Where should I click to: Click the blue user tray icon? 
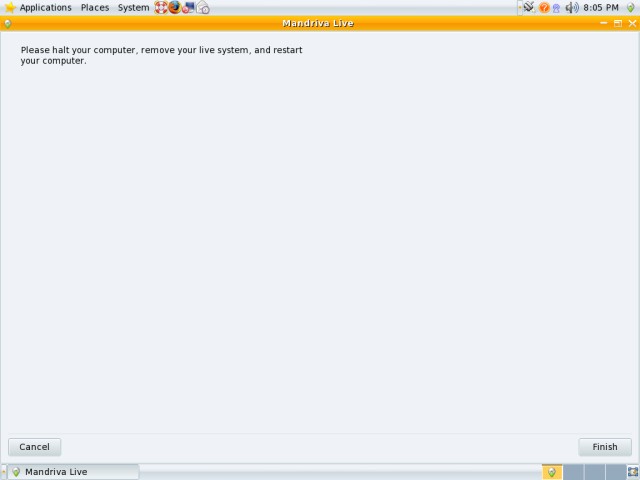pyautogui.click(x=556, y=8)
